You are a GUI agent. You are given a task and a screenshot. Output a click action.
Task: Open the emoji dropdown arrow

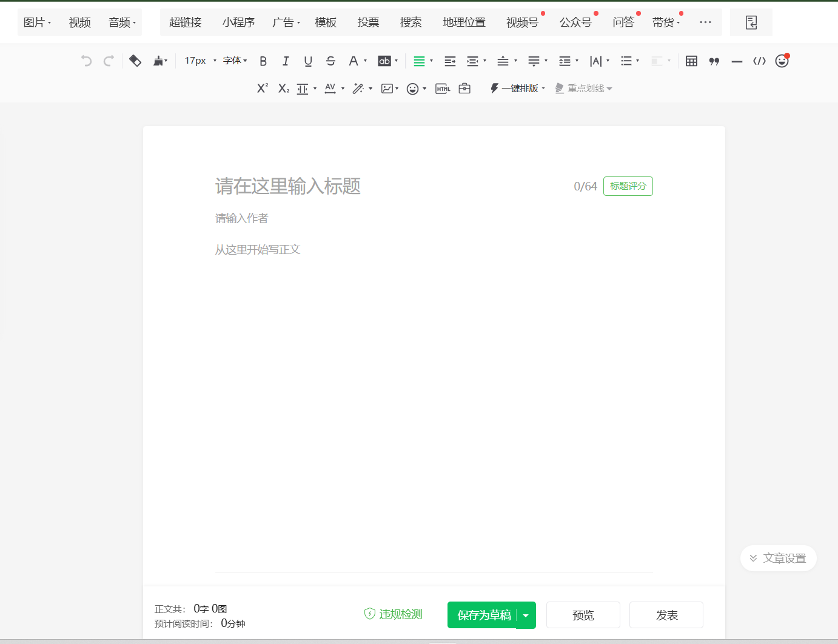pos(424,89)
